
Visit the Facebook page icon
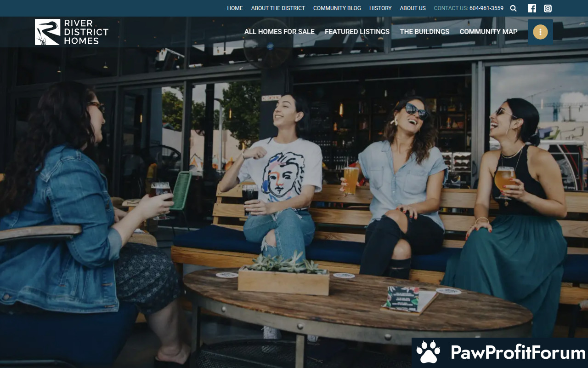pyautogui.click(x=531, y=8)
